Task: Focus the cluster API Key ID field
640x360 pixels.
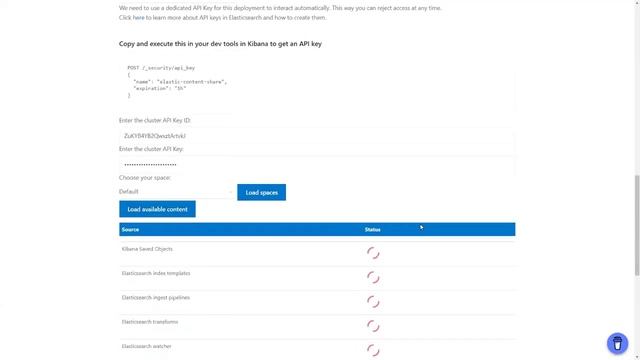Action: coord(317,136)
